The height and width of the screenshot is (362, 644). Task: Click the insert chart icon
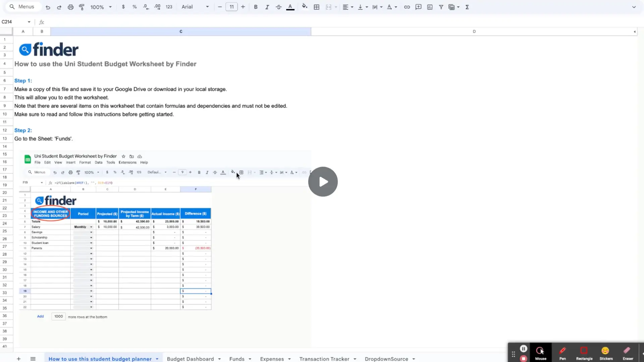(x=430, y=7)
